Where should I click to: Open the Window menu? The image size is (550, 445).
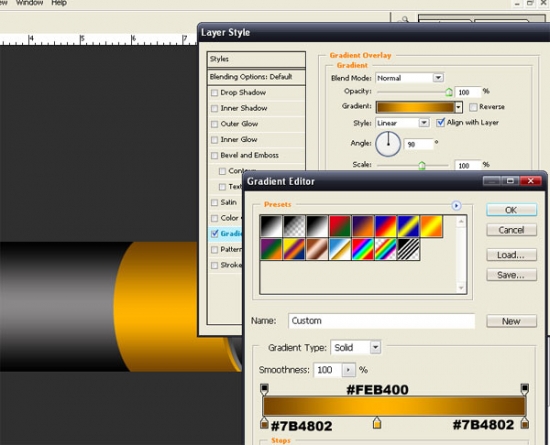pyautogui.click(x=29, y=3)
